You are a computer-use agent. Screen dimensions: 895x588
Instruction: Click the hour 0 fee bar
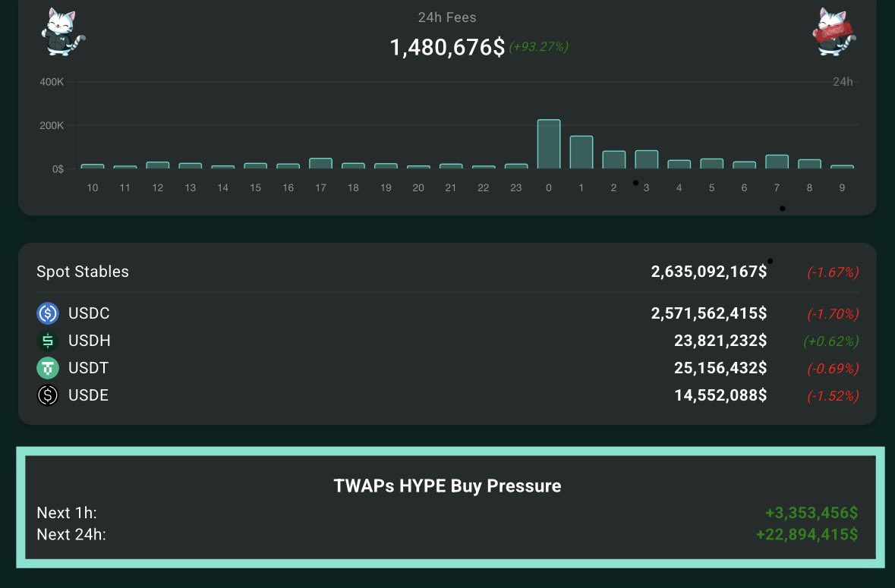tap(549, 144)
